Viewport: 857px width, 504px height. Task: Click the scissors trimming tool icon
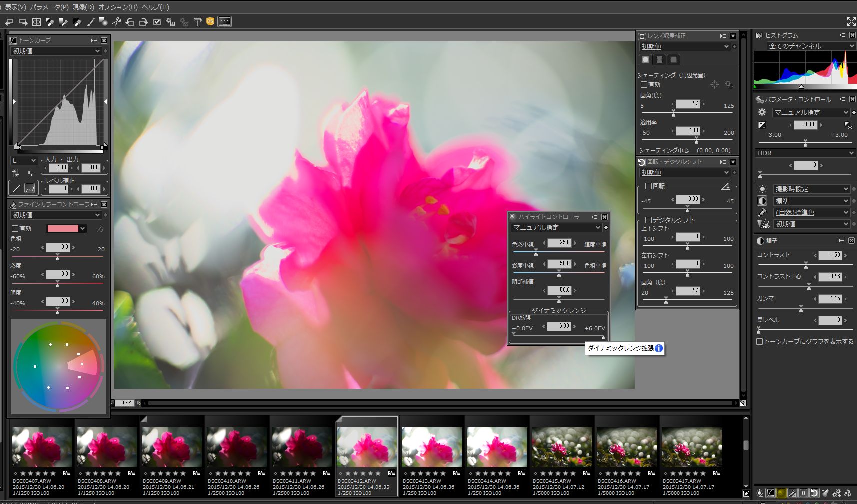coord(117,22)
